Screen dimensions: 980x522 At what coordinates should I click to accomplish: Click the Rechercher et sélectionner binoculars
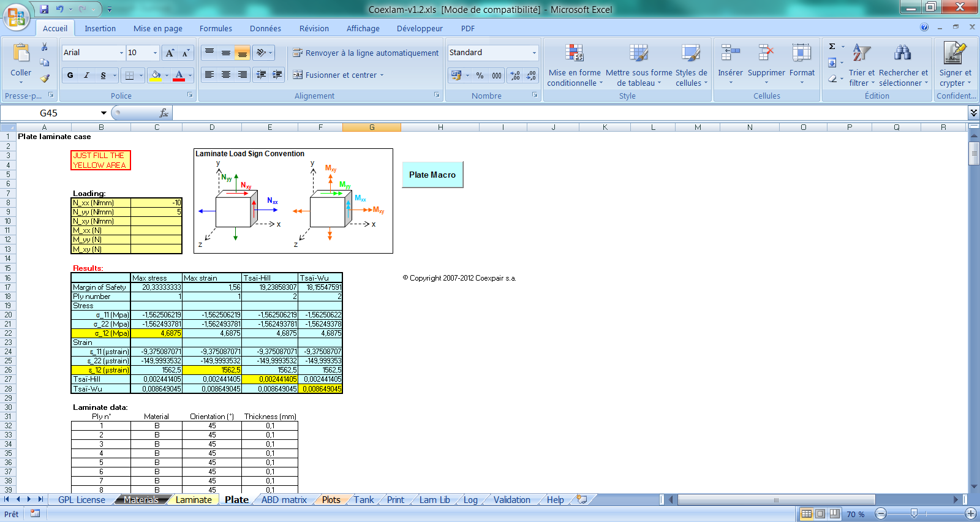click(902, 54)
